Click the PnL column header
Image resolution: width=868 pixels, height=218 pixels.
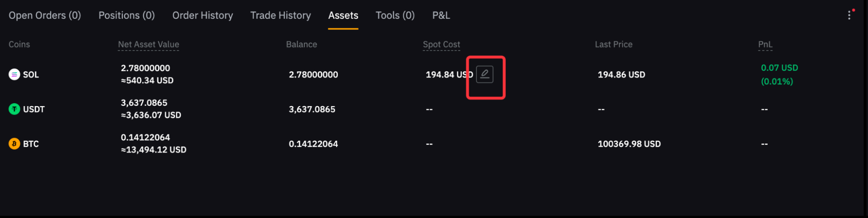pyautogui.click(x=765, y=44)
